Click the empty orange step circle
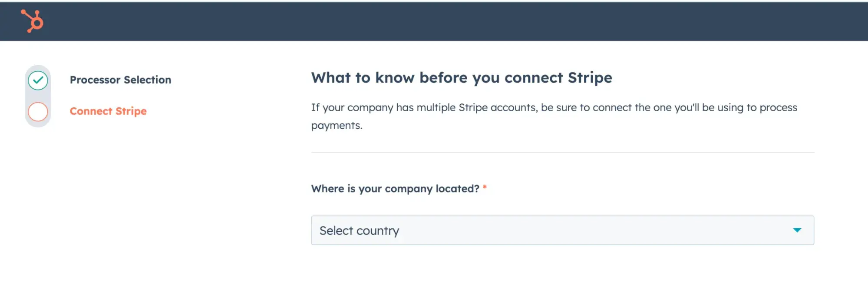The height and width of the screenshot is (293, 868). coord(38,112)
